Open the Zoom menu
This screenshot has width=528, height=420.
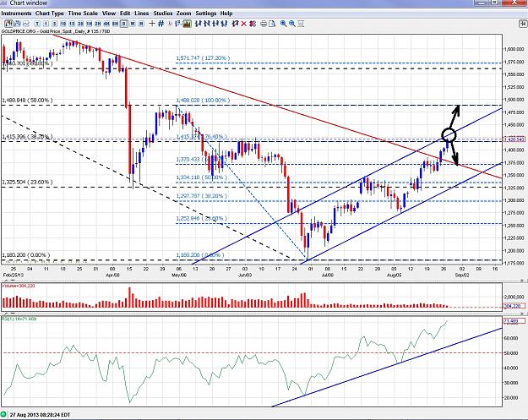[184, 14]
